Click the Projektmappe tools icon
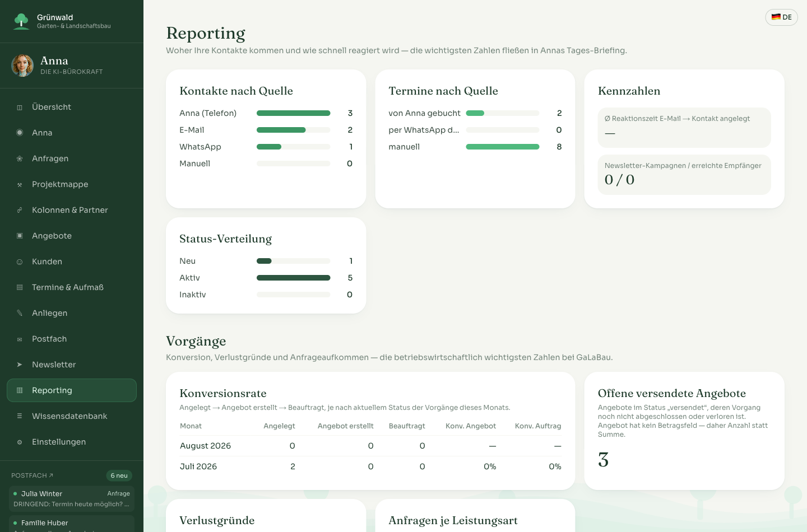Viewport: 807px width, 532px height. click(x=20, y=184)
